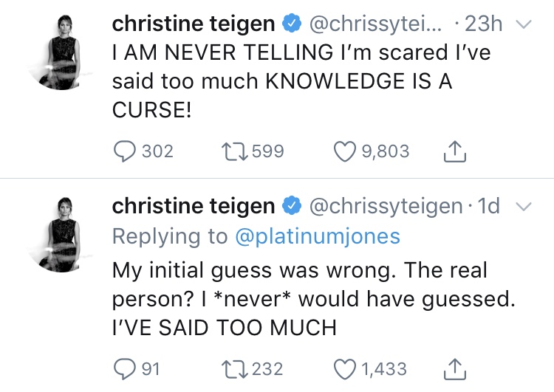554x392 pixels.
Task: Retweet the tweet with 232 retweets
Action: click(233, 368)
